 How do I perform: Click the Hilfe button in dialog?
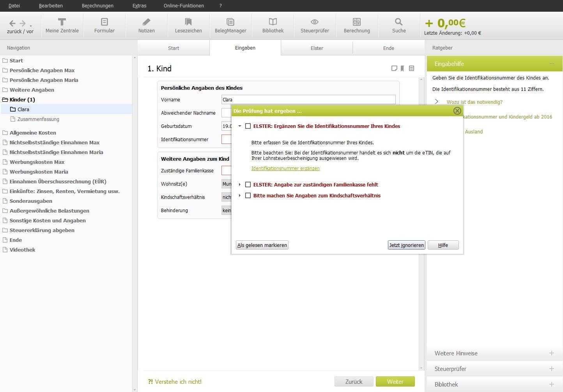(x=443, y=245)
